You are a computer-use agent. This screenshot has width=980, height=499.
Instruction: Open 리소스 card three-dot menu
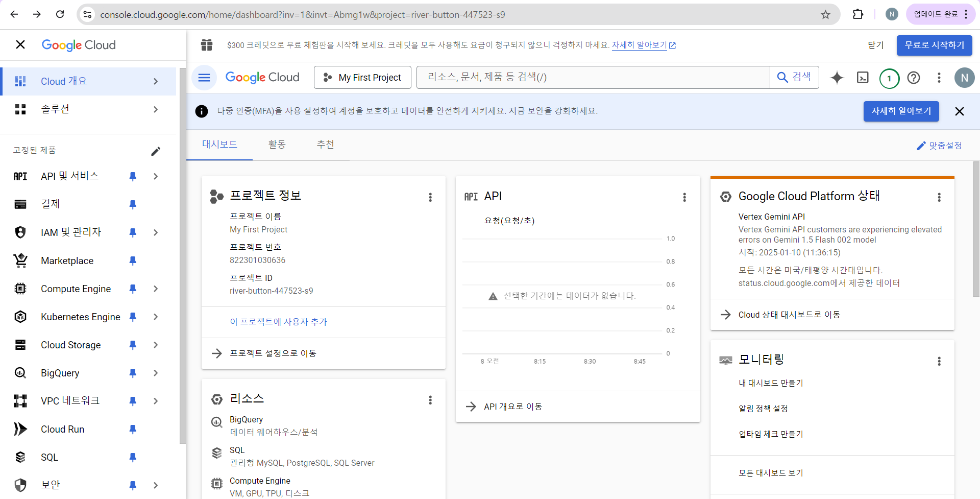click(x=430, y=400)
